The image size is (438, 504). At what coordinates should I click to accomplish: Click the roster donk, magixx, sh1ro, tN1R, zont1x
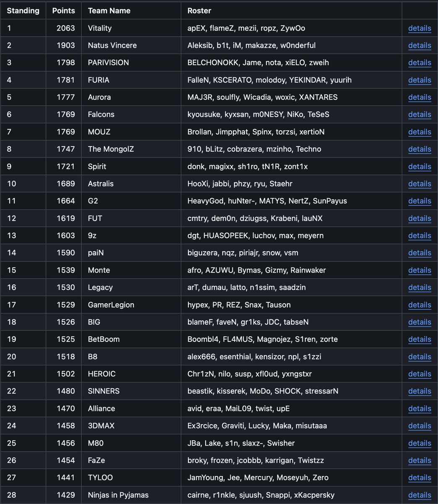coord(248,166)
